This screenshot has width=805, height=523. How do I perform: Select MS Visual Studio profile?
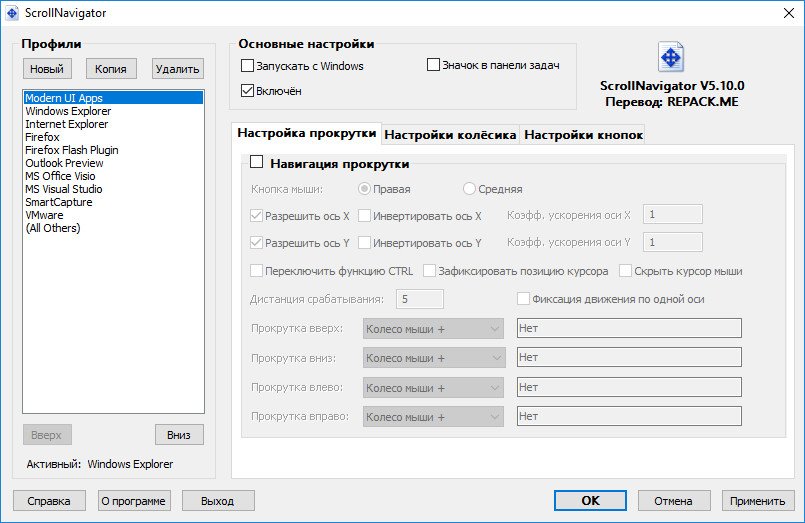[x=113, y=189]
